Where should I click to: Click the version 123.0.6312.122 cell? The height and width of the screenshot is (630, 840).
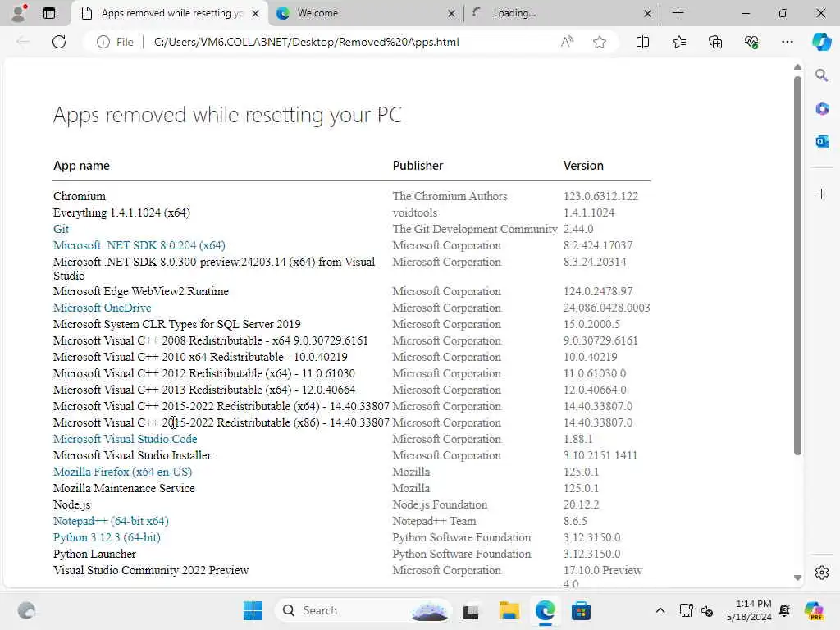600,197
